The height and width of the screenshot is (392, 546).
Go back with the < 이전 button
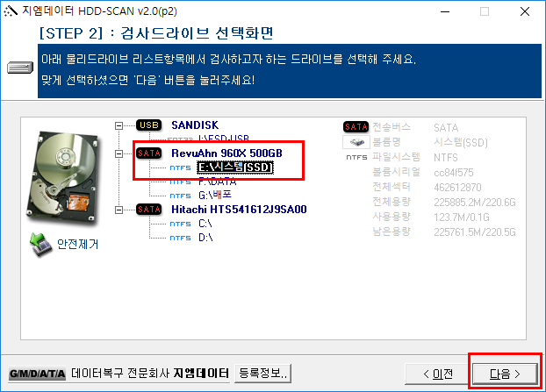point(438,374)
